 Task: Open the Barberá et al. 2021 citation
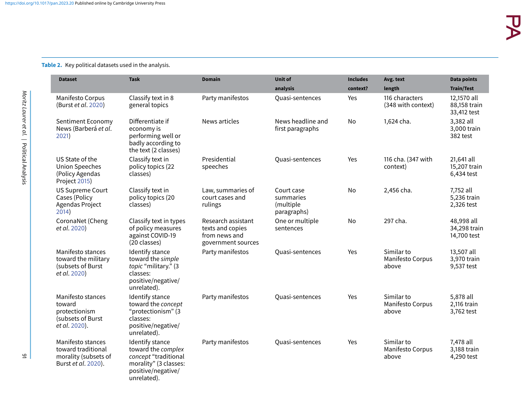click(62, 136)
